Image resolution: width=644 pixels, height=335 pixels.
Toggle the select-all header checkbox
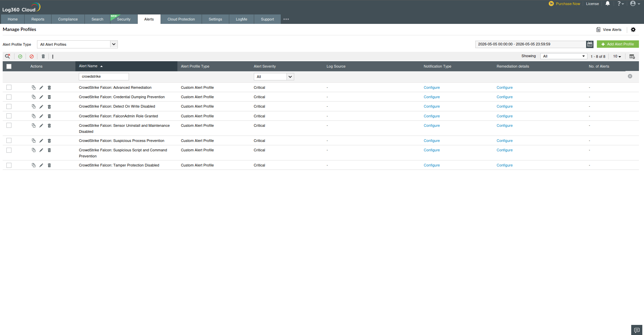click(x=9, y=66)
